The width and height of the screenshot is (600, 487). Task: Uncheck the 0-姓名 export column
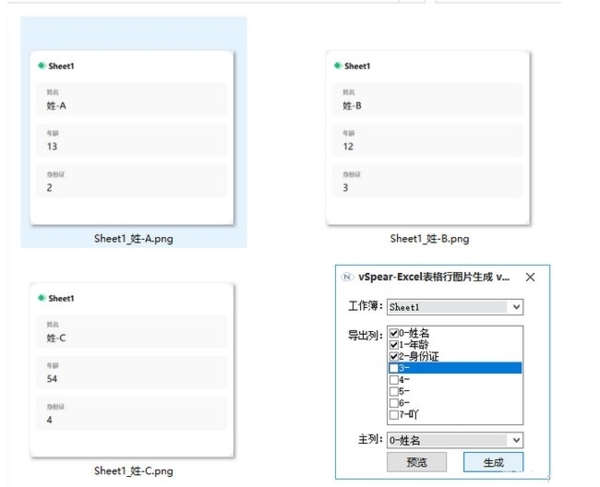coord(394,333)
